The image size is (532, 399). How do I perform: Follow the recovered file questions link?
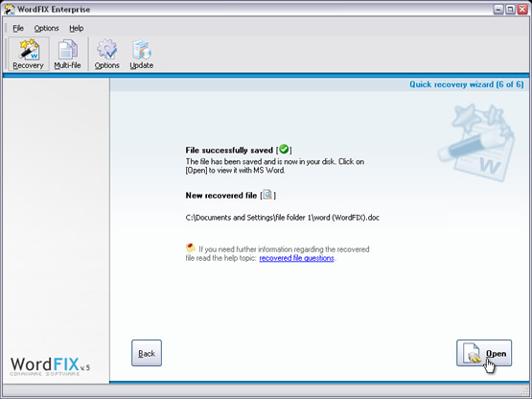(x=296, y=258)
